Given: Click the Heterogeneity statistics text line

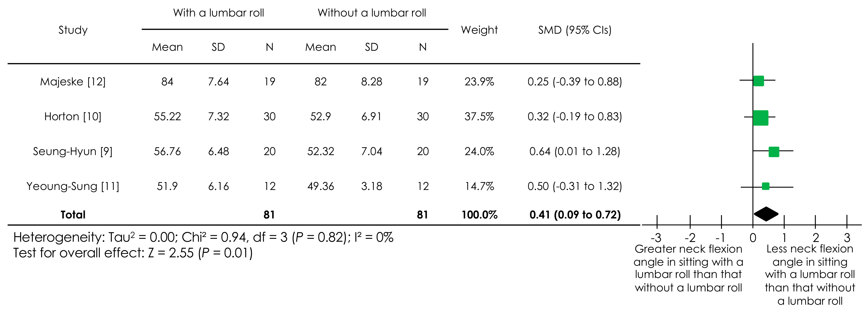Looking at the screenshot, I should [203, 238].
